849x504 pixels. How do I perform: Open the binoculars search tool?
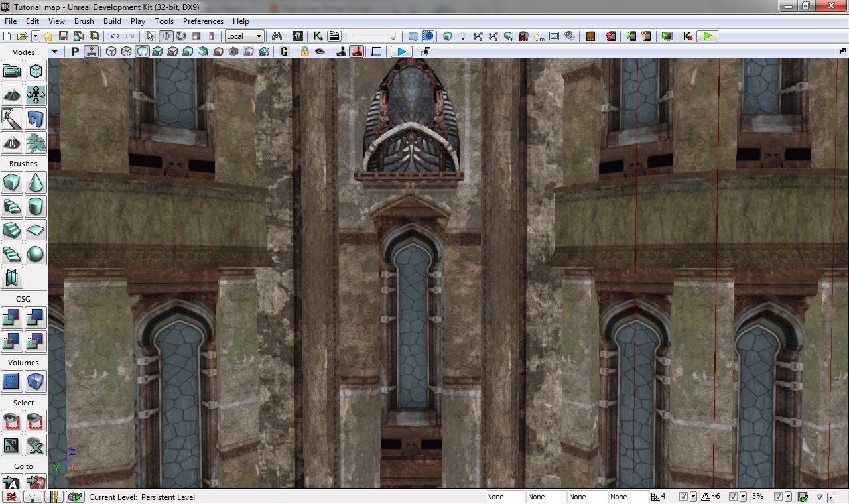tap(277, 36)
